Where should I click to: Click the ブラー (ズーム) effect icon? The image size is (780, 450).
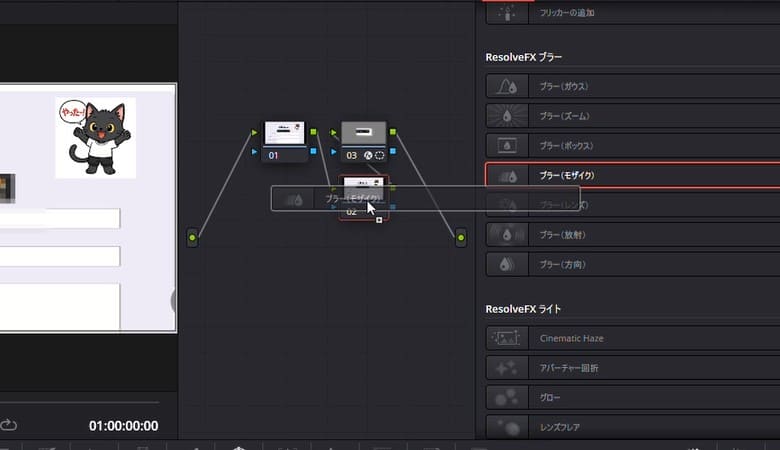pos(507,116)
